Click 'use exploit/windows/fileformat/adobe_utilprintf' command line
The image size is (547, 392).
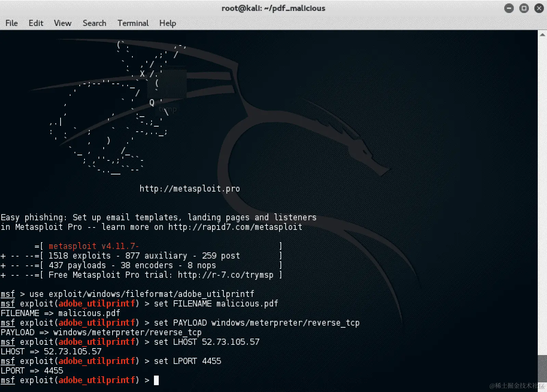click(x=142, y=294)
